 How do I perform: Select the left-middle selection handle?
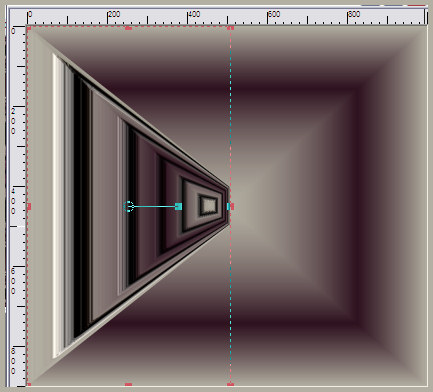[29, 207]
